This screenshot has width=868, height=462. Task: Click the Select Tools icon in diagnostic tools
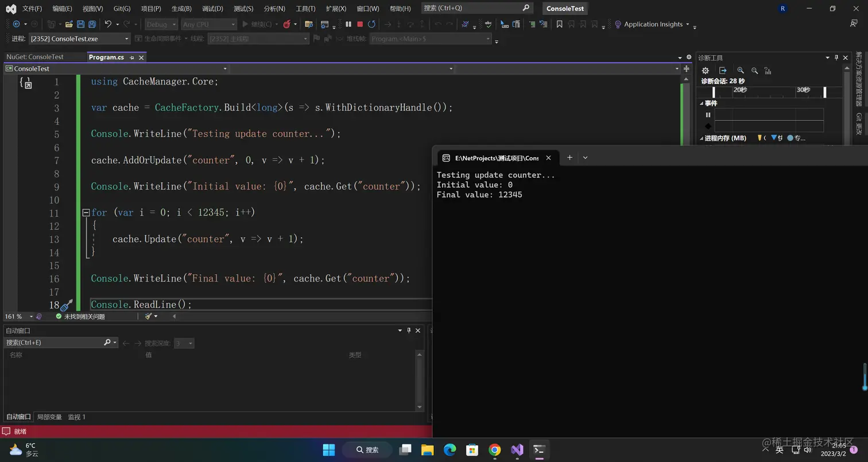click(723, 71)
